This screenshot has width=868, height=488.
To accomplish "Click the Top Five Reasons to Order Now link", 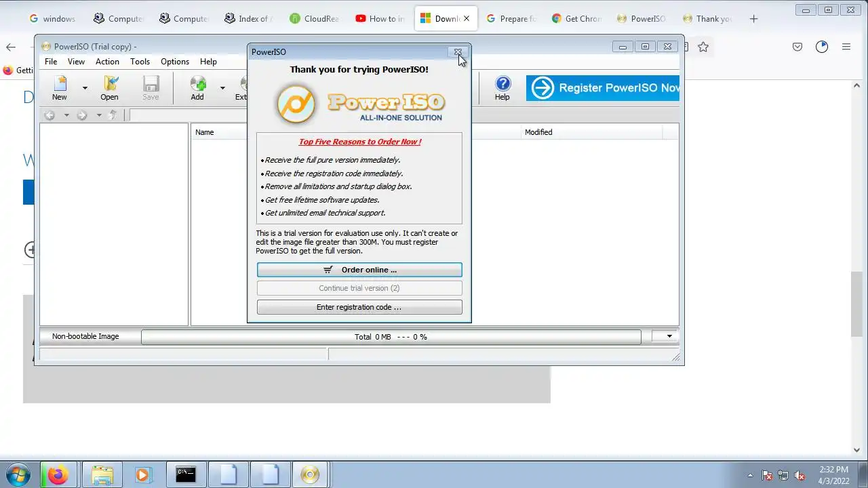I will point(360,142).
